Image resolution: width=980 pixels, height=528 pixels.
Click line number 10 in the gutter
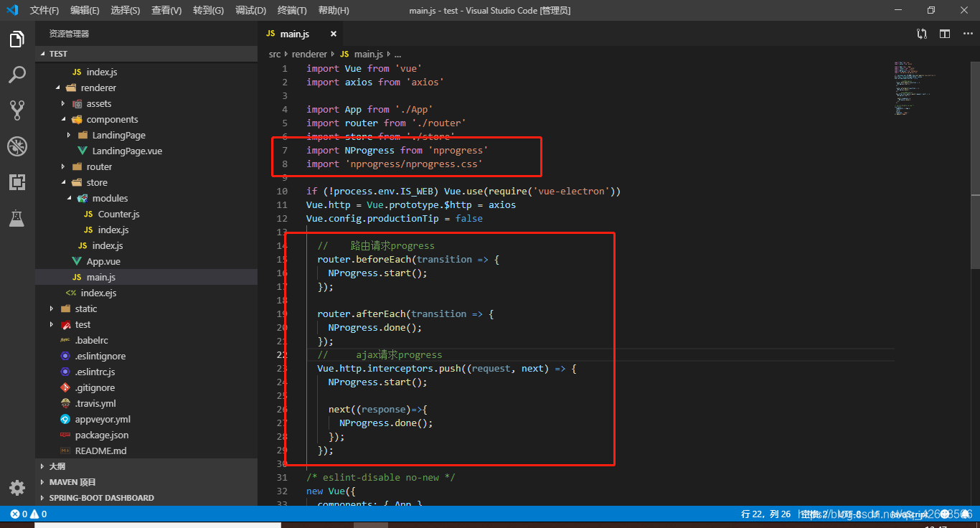click(x=282, y=191)
